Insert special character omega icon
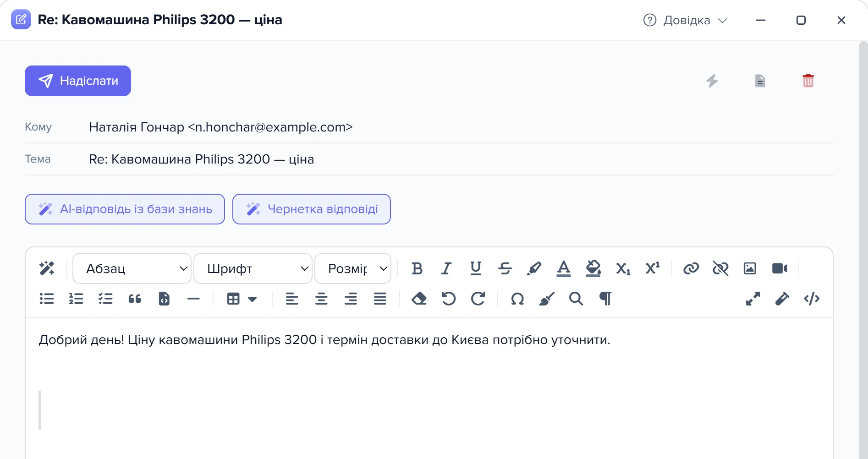The width and height of the screenshot is (868, 459). tap(517, 299)
